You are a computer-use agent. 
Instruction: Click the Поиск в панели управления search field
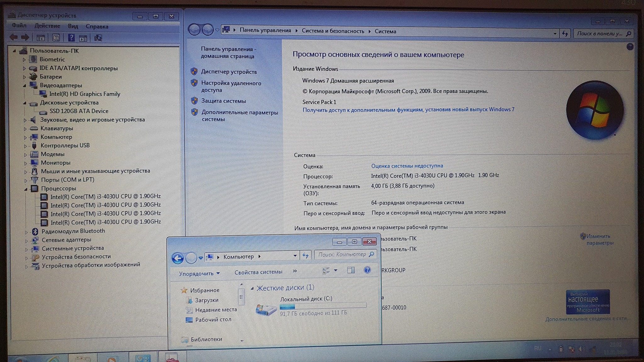click(x=599, y=34)
